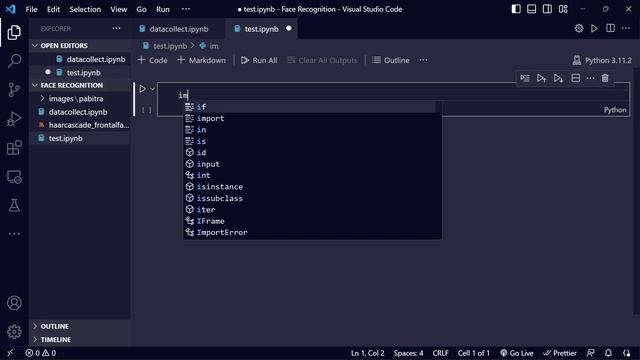Open the Run menu
This screenshot has height=360, width=640.
162,9
